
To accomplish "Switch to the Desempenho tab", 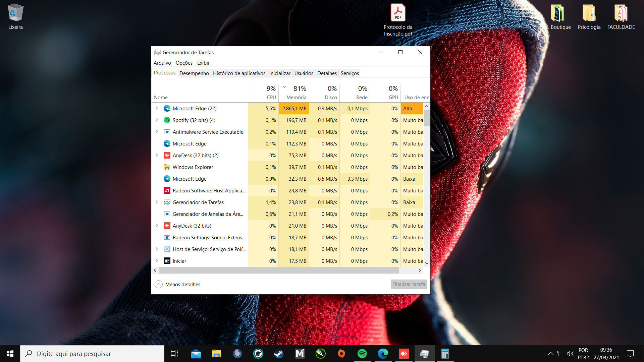I will click(194, 73).
